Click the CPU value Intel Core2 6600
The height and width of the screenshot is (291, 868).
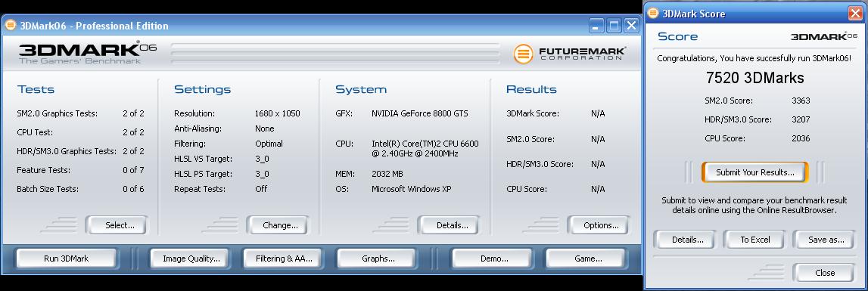[x=425, y=148]
